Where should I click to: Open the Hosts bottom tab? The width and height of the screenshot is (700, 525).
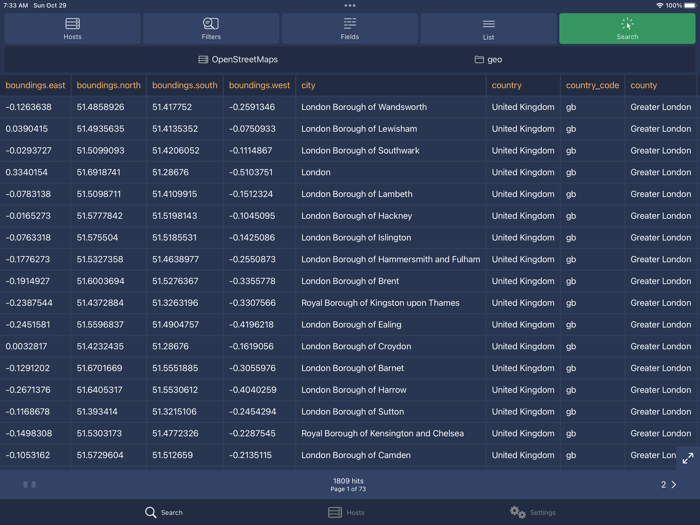pos(346,512)
